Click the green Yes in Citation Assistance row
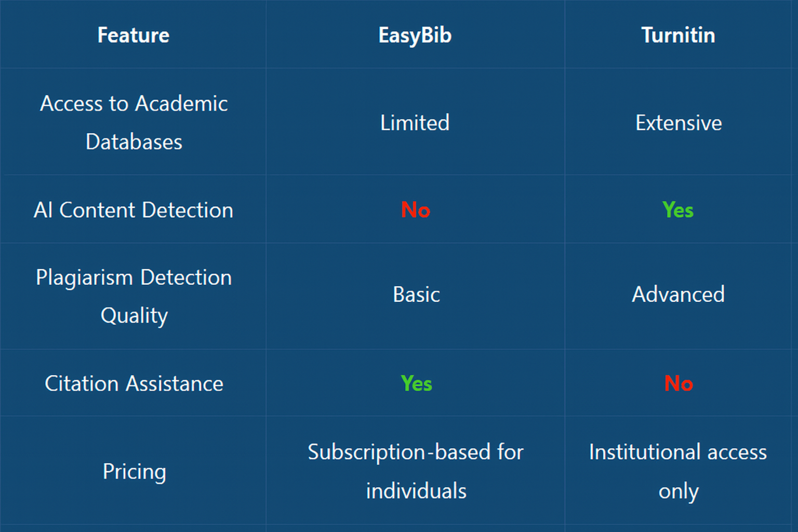Viewport: 798px width, 532px height. pyautogui.click(x=416, y=384)
